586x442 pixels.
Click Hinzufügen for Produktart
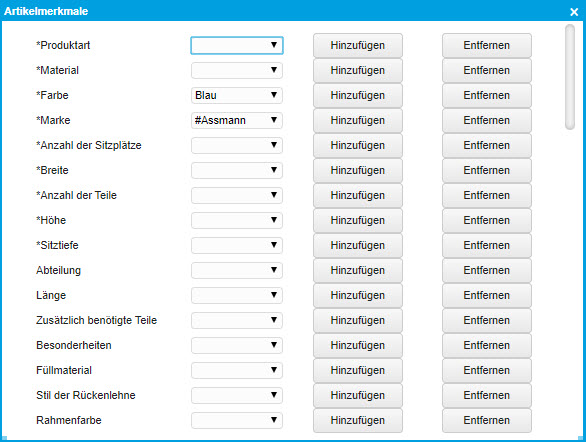pyautogui.click(x=358, y=45)
